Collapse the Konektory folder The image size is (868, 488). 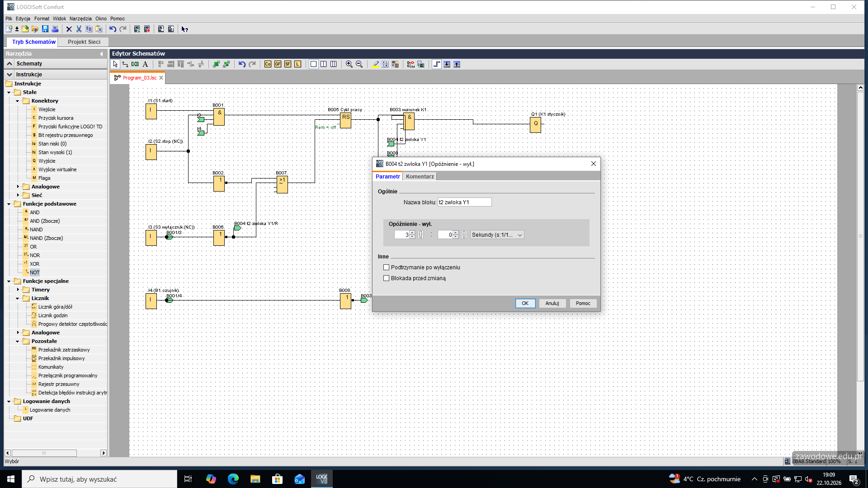(x=18, y=101)
